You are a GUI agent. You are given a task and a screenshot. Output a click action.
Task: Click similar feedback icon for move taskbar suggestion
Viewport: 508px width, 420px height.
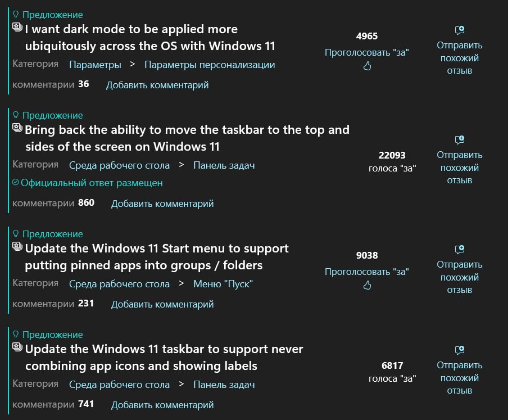(460, 140)
